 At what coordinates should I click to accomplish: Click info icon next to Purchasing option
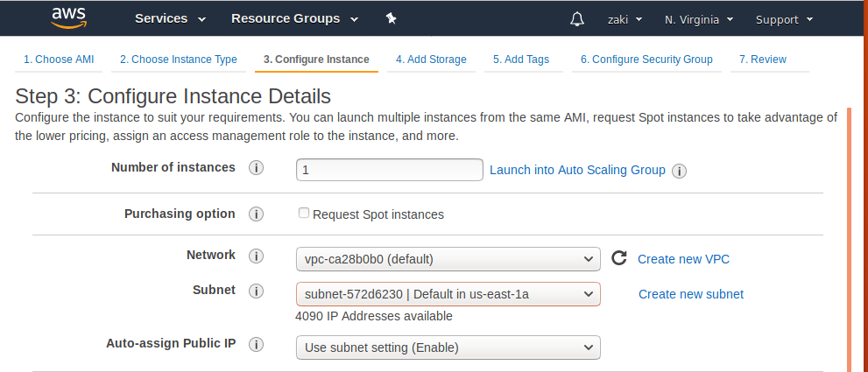pyautogui.click(x=257, y=214)
